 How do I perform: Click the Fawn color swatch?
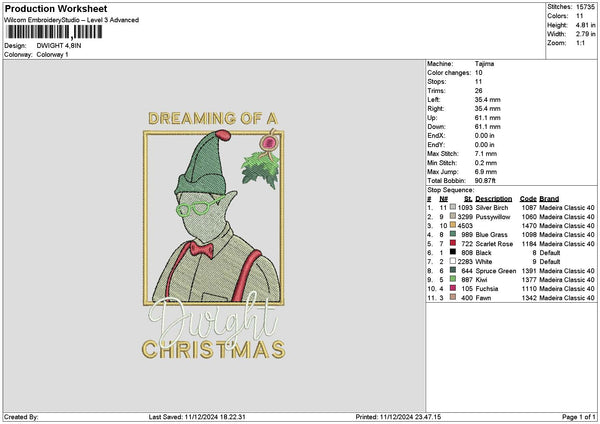click(x=453, y=297)
